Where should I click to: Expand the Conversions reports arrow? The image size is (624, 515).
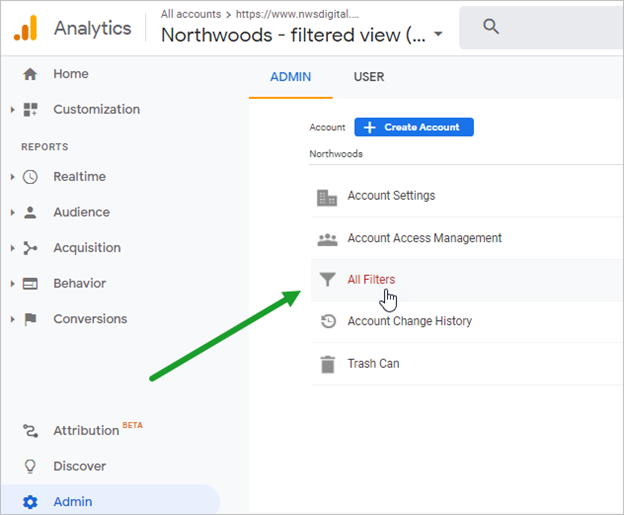12,319
